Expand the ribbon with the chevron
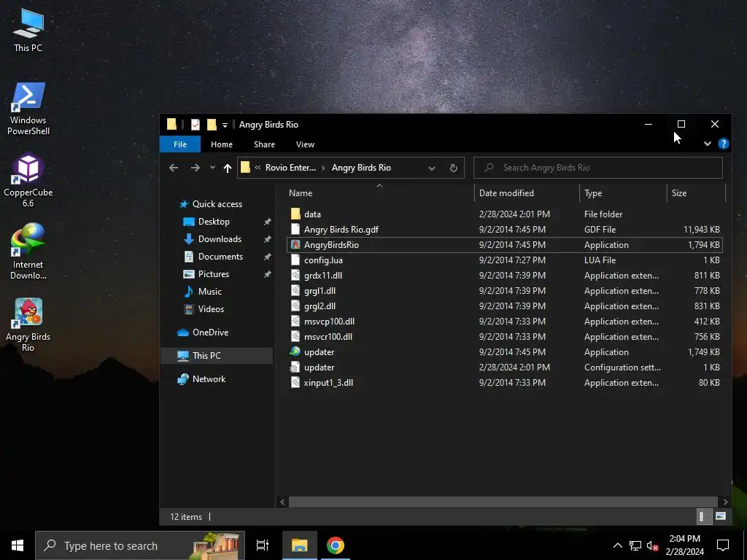The width and height of the screenshot is (747, 560). 708,144
